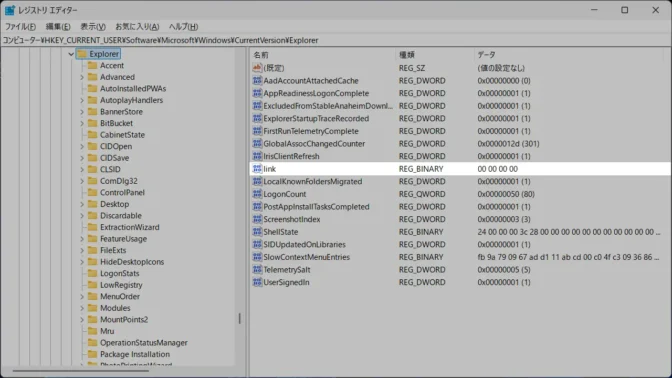Select the ExtractionWizard folder icon
Screen dimensions: 672x378
pyautogui.click(x=92, y=227)
